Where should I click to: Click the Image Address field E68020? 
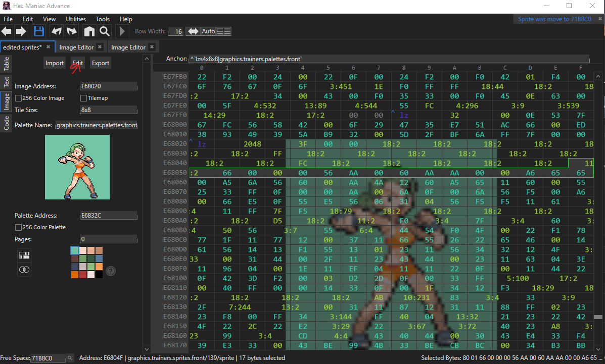(109, 86)
